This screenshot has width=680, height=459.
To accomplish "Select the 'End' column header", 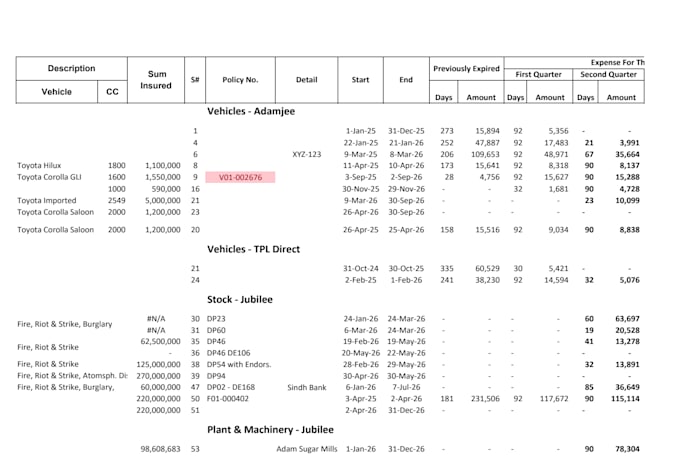I will tap(406, 80).
